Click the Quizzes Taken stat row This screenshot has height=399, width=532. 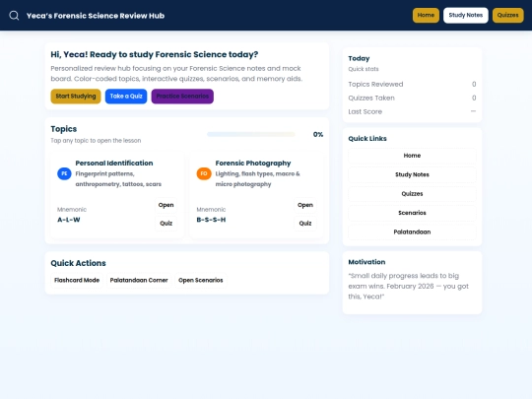point(412,99)
